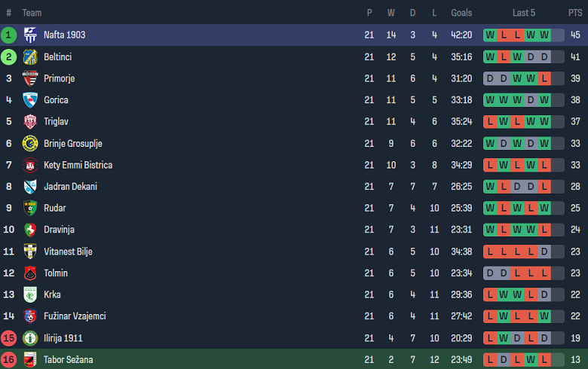Open the Jadran Dekani team page
Viewport: 588px width, 369px height.
pos(71,187)
